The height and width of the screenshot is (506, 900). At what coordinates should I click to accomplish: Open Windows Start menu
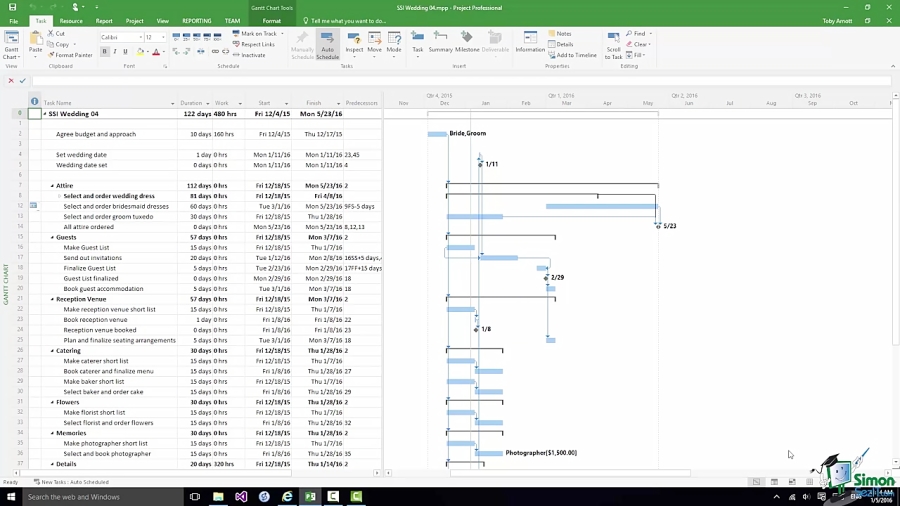[x=11, y=497]
